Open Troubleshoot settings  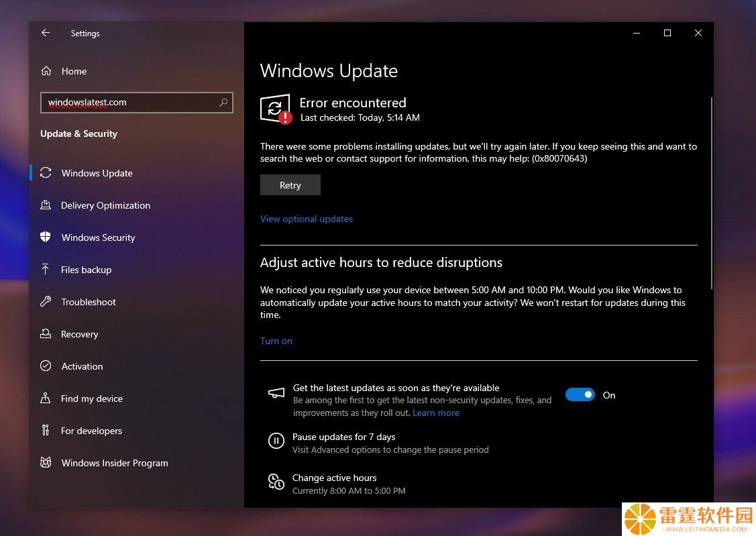pyautogui.click(x=89, y=303)
